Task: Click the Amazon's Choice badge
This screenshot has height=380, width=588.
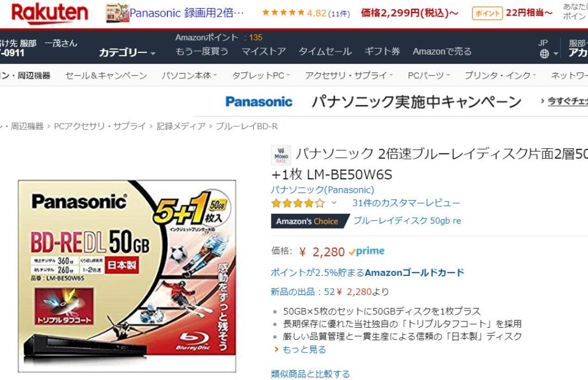Action: click(x=310, y=221)
